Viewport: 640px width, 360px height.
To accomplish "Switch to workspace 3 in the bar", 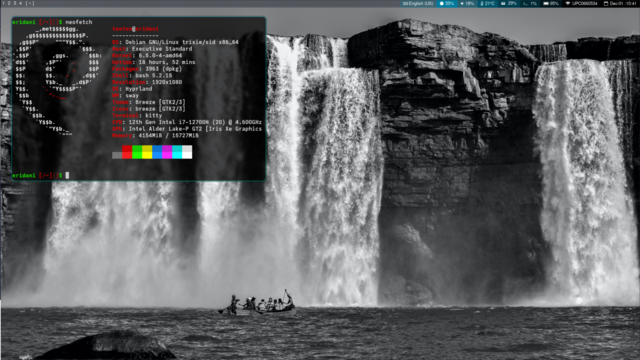I will tap(15, 3).
